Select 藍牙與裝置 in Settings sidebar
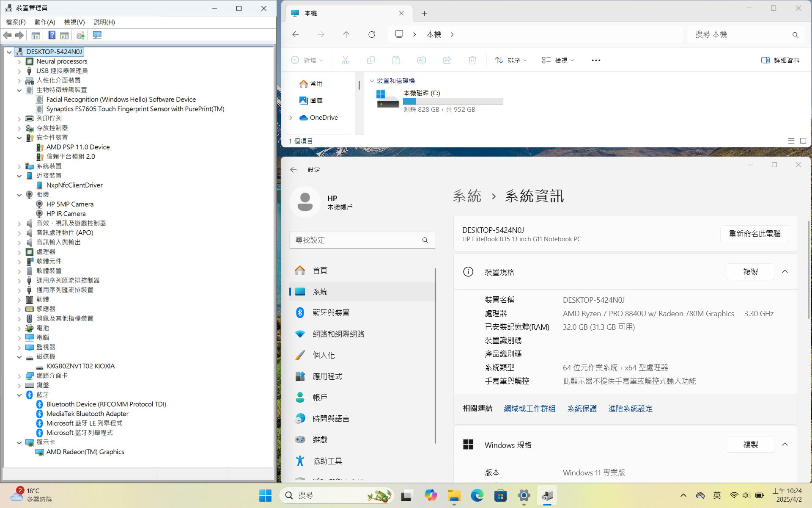The height and width of the screenshot is (508, 812). 362,313
